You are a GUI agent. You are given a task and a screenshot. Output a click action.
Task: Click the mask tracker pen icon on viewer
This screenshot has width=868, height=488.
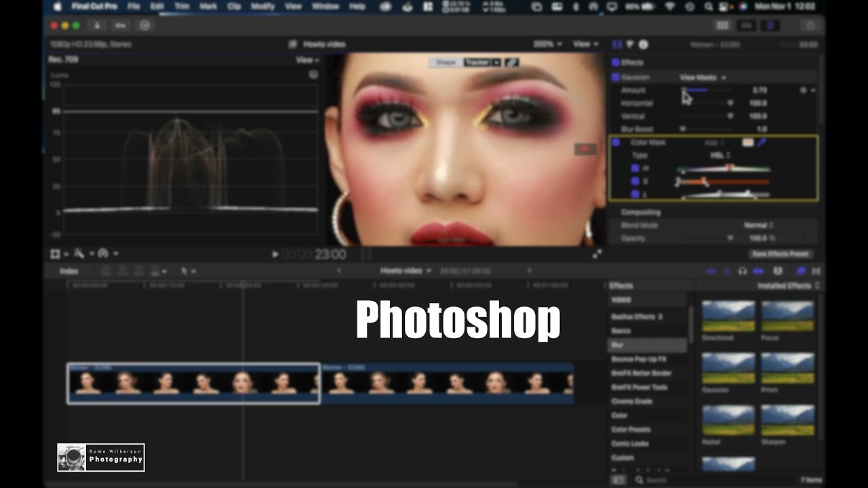click(x=512, y=62)
